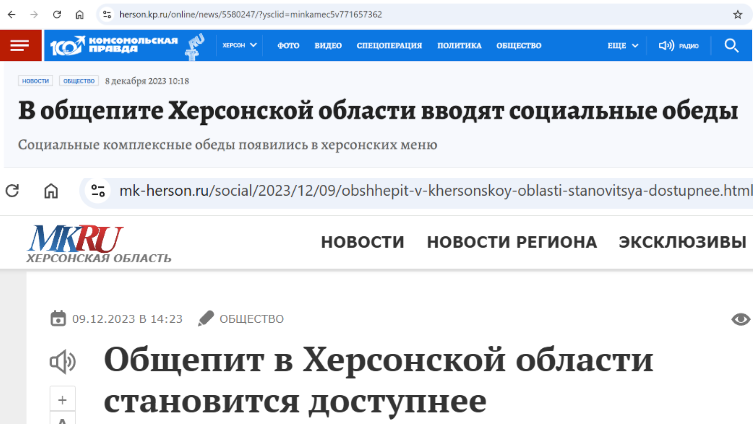Open the red hamburger menu on KP site
This screenshot has width=753, height=424.
click(19, 46)
